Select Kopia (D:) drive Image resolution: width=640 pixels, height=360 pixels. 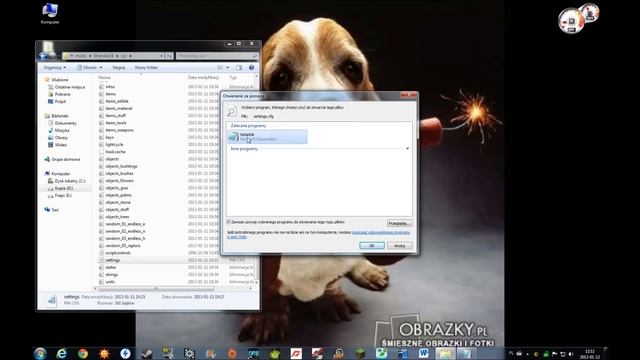pyautogui.click(x=64, y=188)
